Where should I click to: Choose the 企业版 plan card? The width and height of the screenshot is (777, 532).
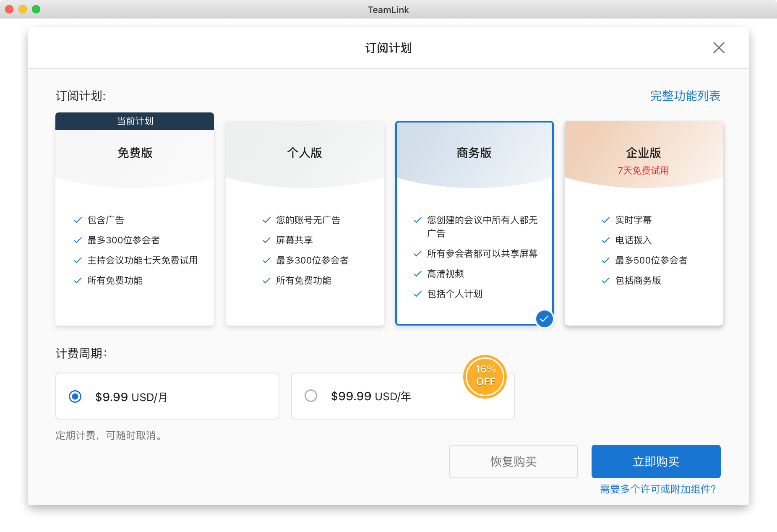(x=644, y=227)
